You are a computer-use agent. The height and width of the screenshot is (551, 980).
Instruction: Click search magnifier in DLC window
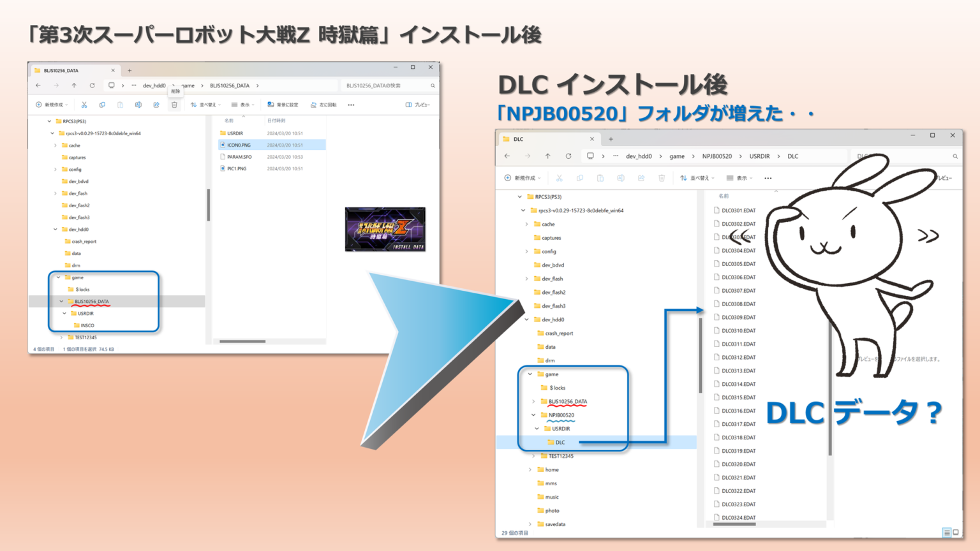coord(955,156)
